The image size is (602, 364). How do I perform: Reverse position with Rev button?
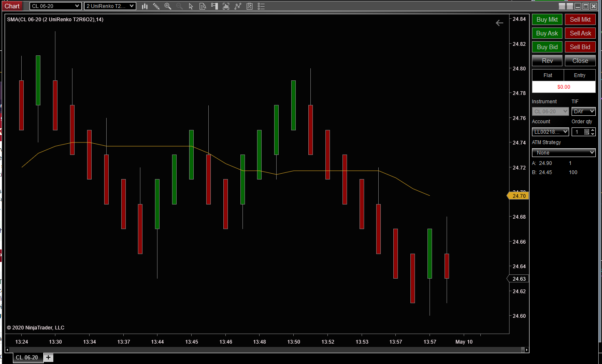547,61
